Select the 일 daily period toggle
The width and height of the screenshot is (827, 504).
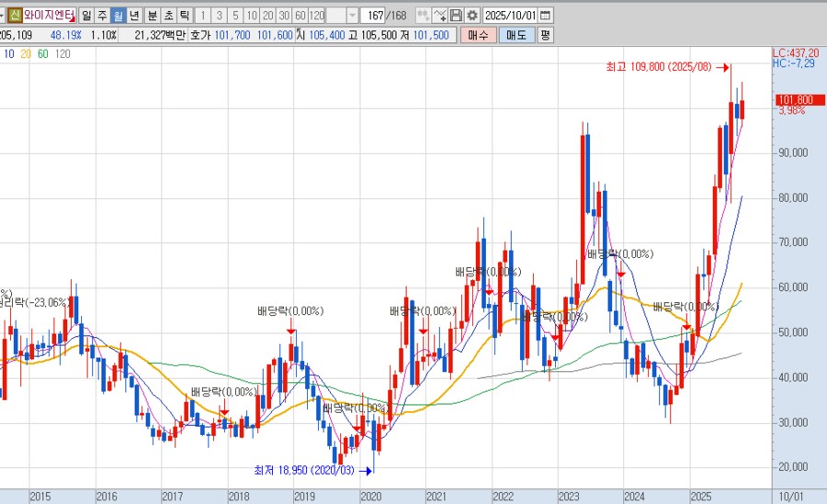[x=85, y=16]
